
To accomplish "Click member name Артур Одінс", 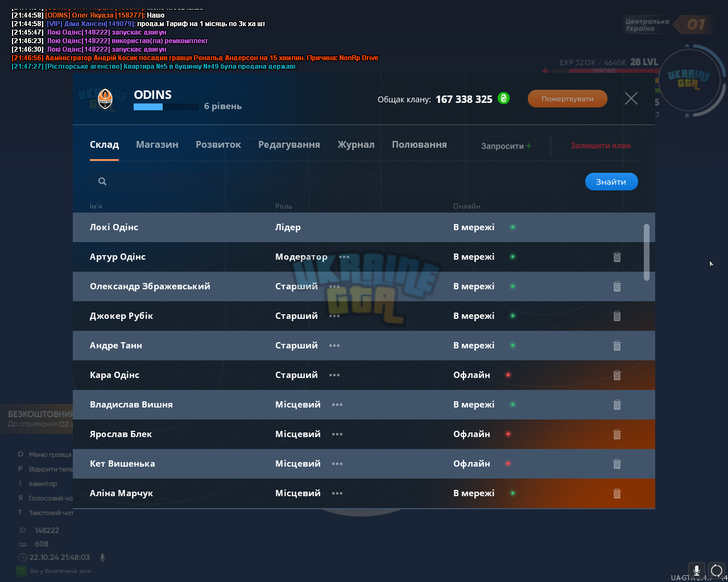I will [118, 257].
